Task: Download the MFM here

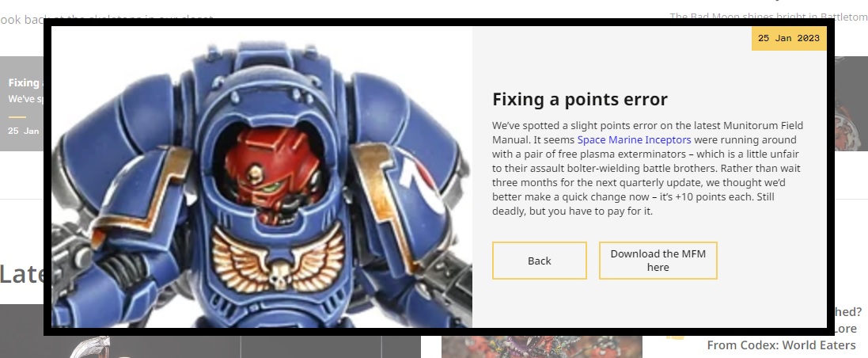Action: (x=658, y=261)
